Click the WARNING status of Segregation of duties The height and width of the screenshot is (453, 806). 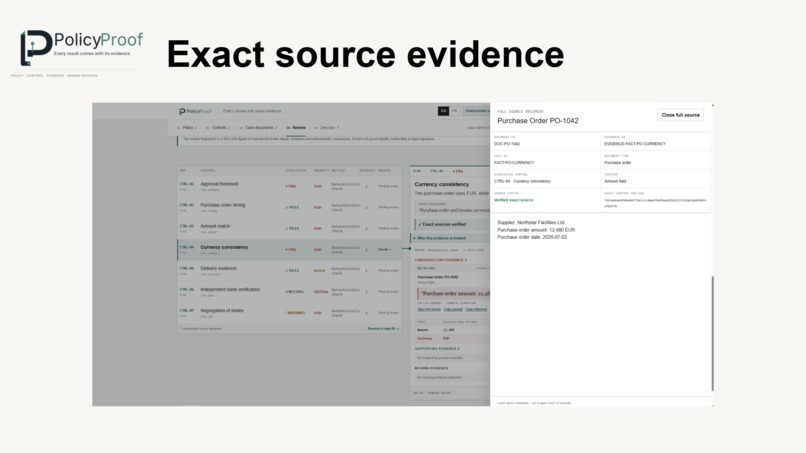tap(295, 313)
